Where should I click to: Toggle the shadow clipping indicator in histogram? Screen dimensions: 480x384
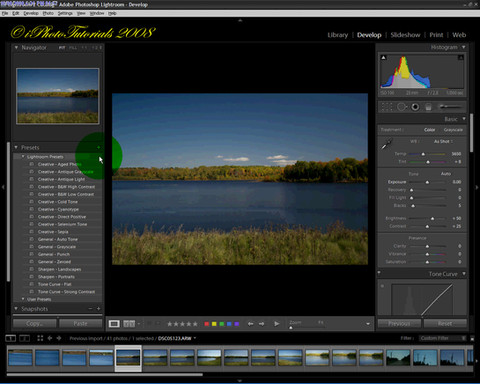tap(384, 58)
